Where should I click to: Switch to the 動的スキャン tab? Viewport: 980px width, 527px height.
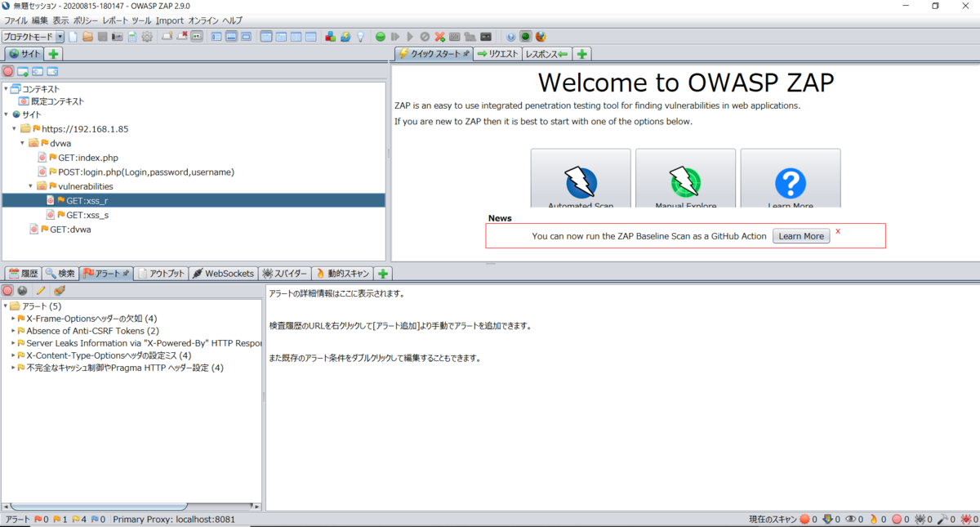(343, 273)
